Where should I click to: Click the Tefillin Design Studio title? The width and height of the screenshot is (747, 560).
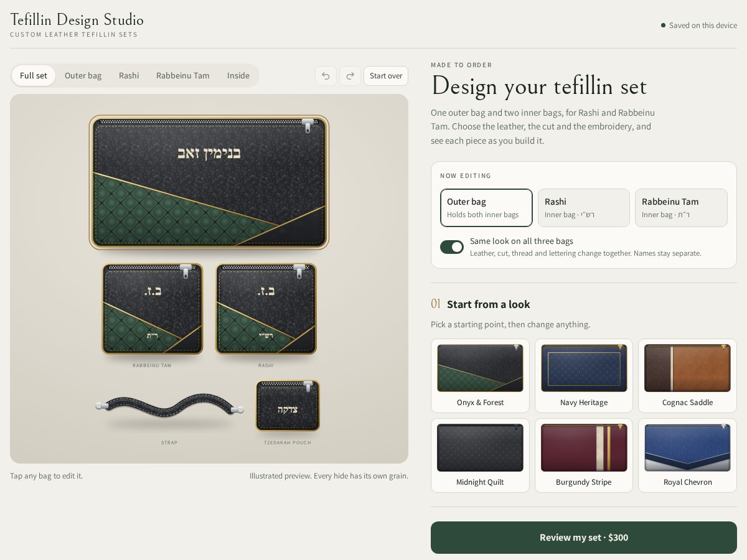77,20
